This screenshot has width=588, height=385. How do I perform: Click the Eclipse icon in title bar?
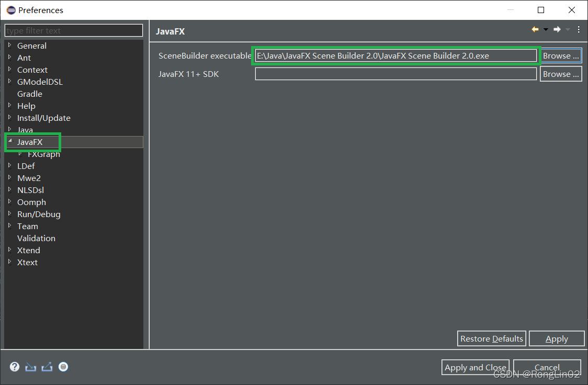click(x=12, y=10)
